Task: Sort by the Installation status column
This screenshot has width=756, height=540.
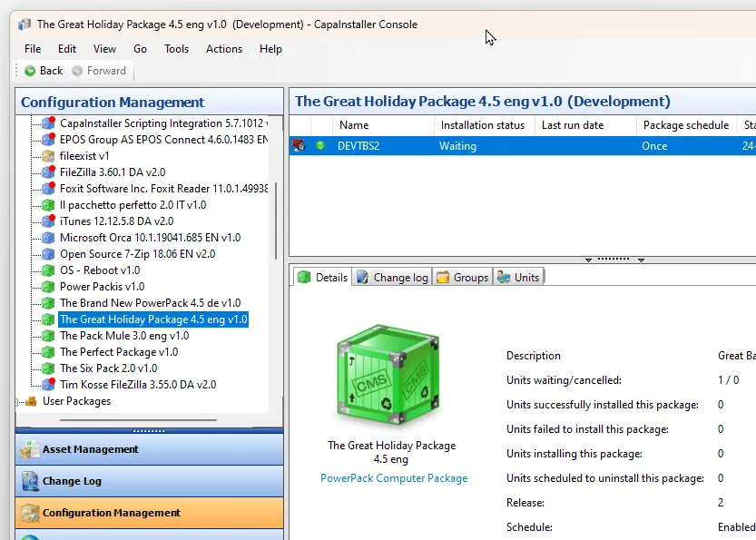Action: click(485, 125)
